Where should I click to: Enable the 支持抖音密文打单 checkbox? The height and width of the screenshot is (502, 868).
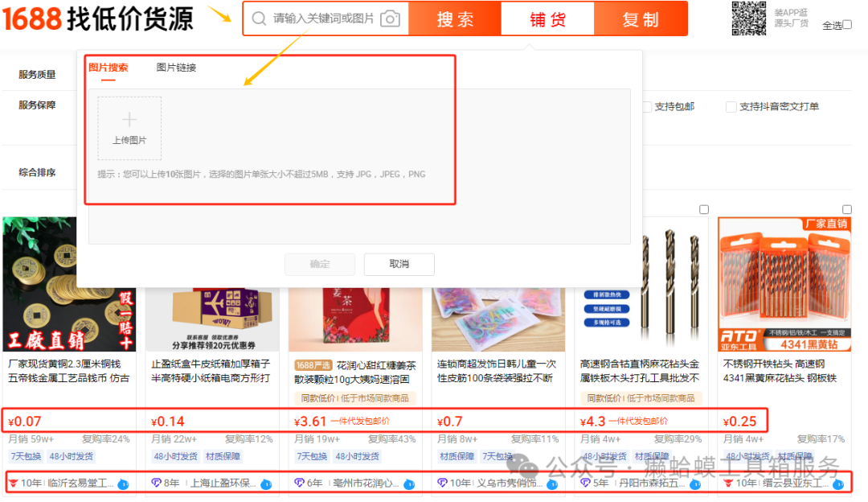[731, 106]
